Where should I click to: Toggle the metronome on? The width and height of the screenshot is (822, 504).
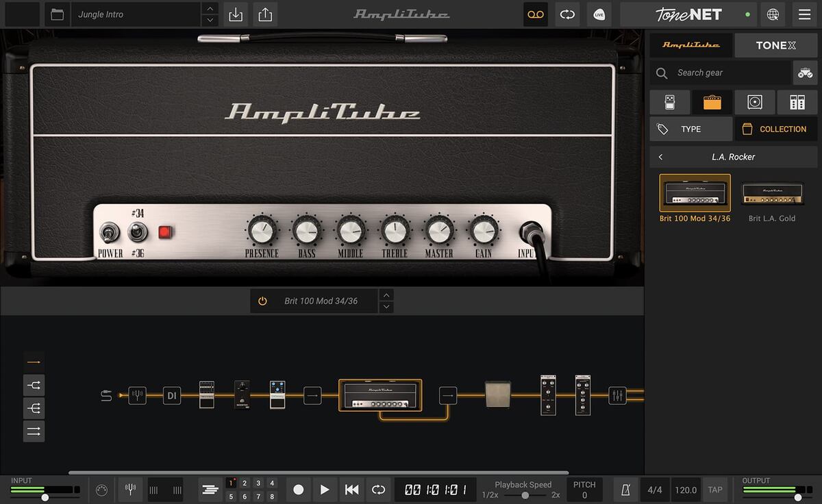point(624,490)
